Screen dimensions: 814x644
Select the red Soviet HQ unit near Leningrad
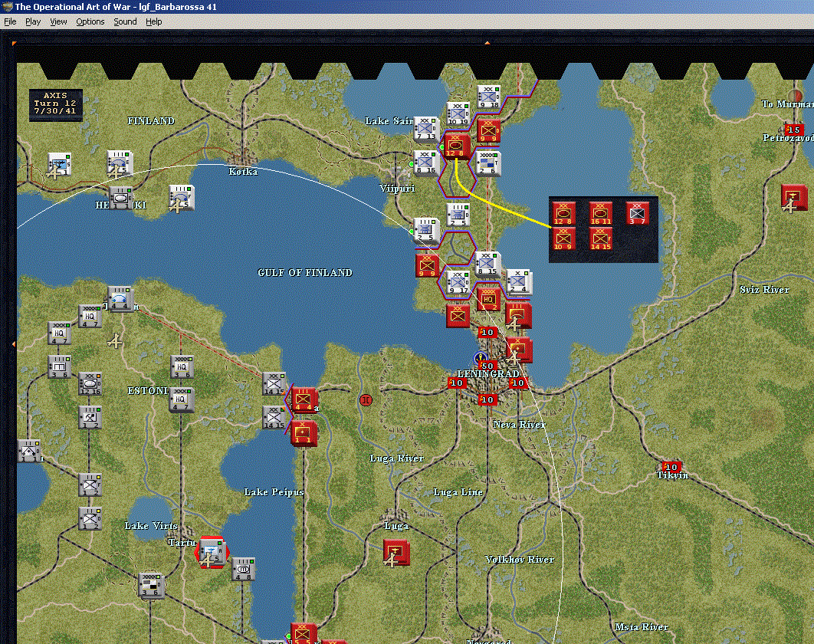point(488,300)
